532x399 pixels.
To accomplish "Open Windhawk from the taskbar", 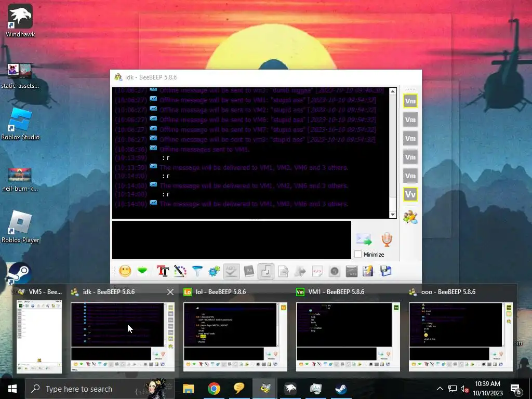I will [290, 389].
